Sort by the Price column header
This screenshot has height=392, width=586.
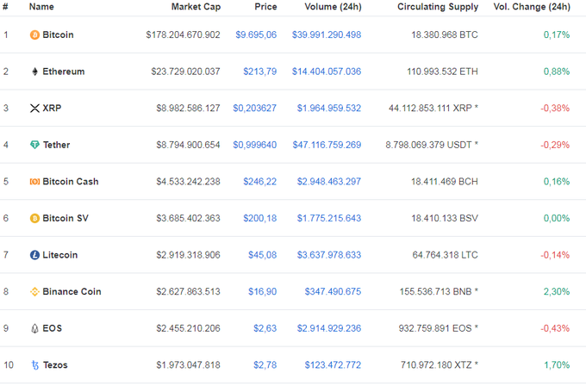[x=265, y=7]
